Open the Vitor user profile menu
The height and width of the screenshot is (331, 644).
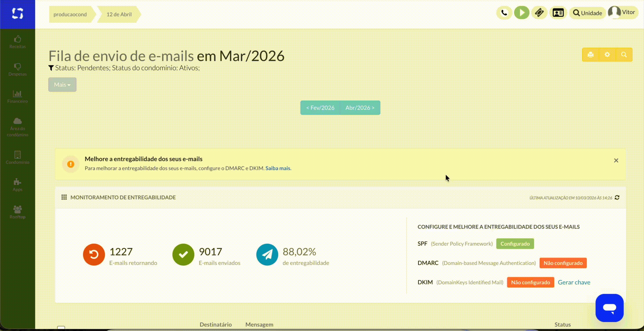point(622,12)
